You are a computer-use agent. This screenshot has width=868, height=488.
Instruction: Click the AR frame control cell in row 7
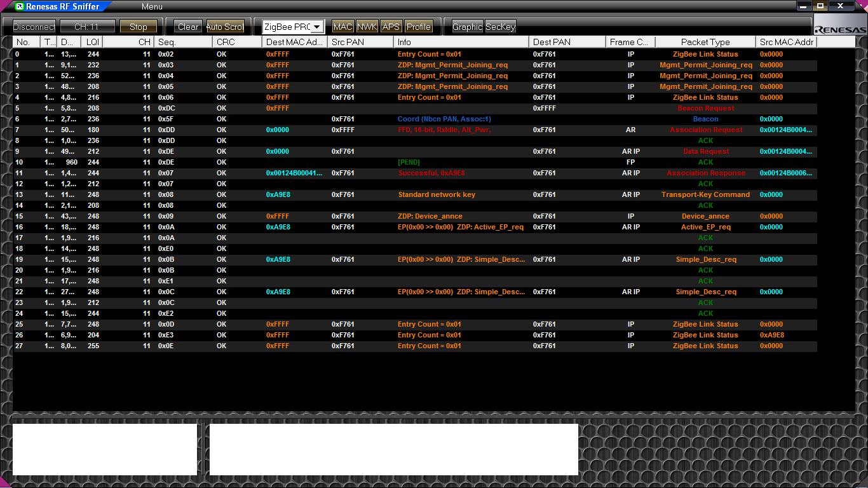630,130
